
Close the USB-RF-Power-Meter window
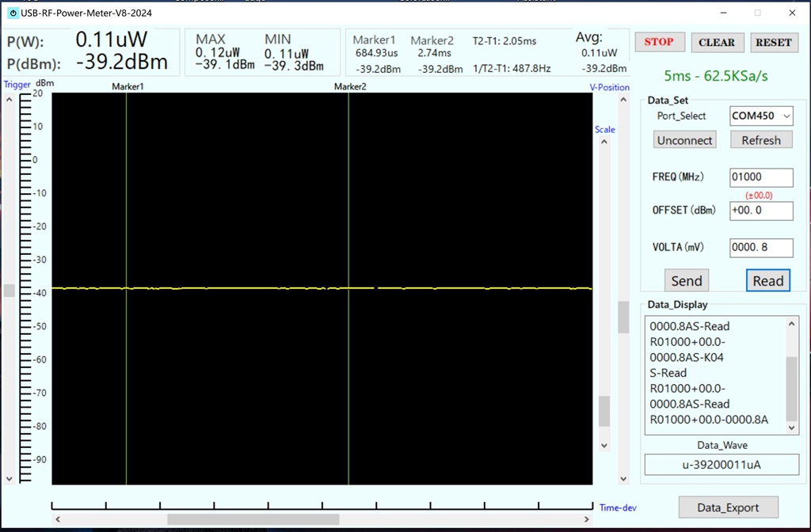tap(792, 13)
